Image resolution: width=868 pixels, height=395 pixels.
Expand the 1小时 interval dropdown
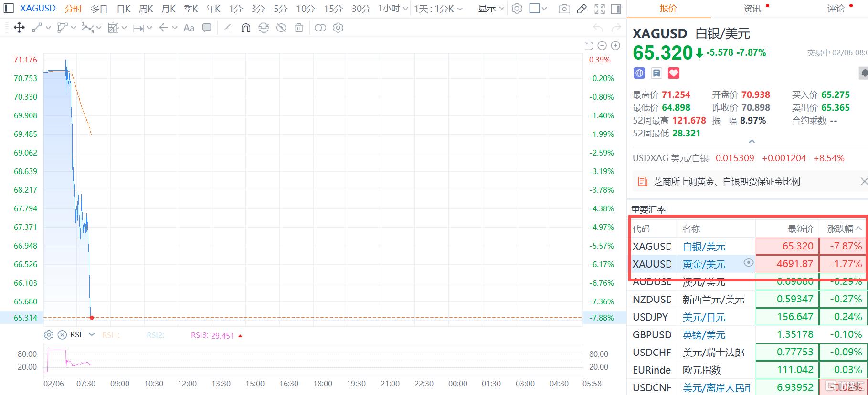[392, 9]
